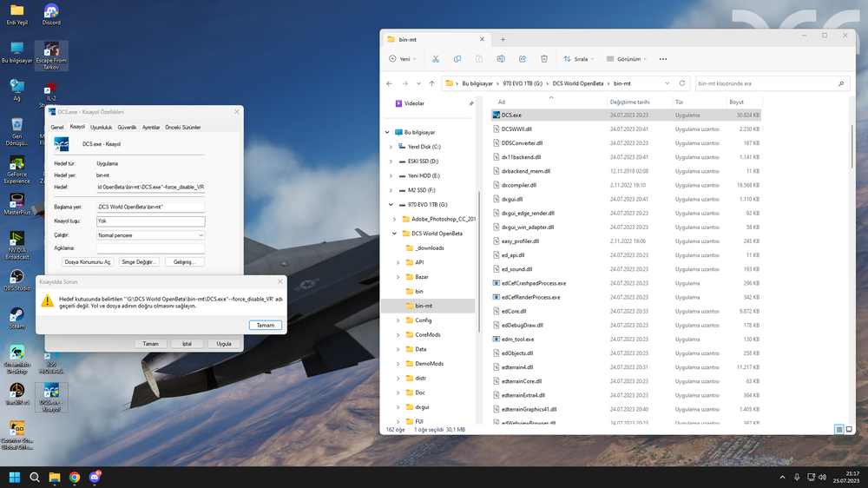Image resolution: width=868 pixels, height=488 pixels.
Task: Click the Rename icon in Explorer toolbar
Action: [x=501, y=59]
